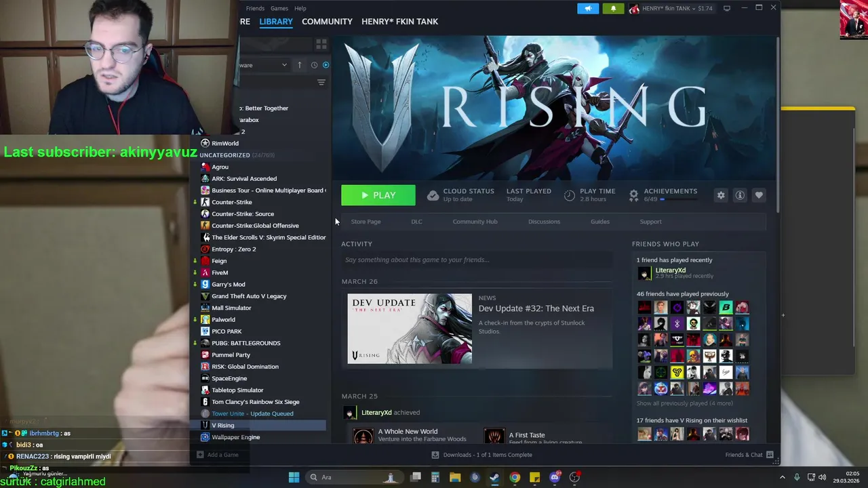Screen dimensions: 868x488
Task: Open the DLC tab
Action: pyautogui.click(x=416, y=222)
